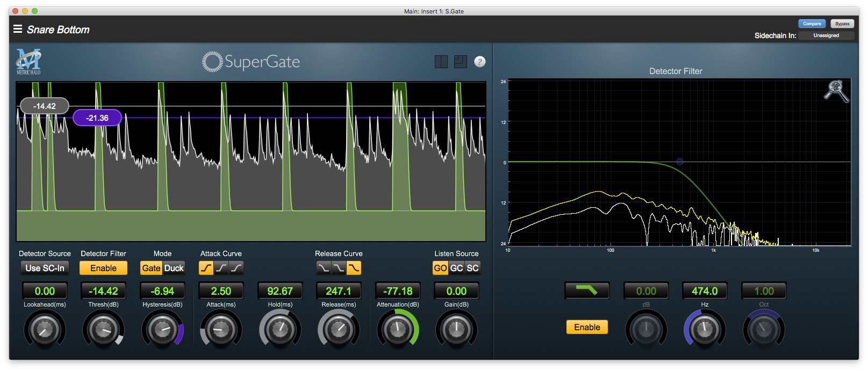
Task: Click the gray -14.42 threshold tag on the waveform
Action: (45, 106)
